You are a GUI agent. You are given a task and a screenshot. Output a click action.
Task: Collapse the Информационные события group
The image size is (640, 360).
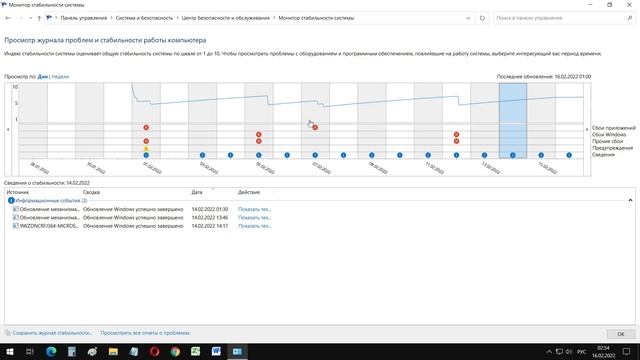pyautogui.click(x=630, y=200)
